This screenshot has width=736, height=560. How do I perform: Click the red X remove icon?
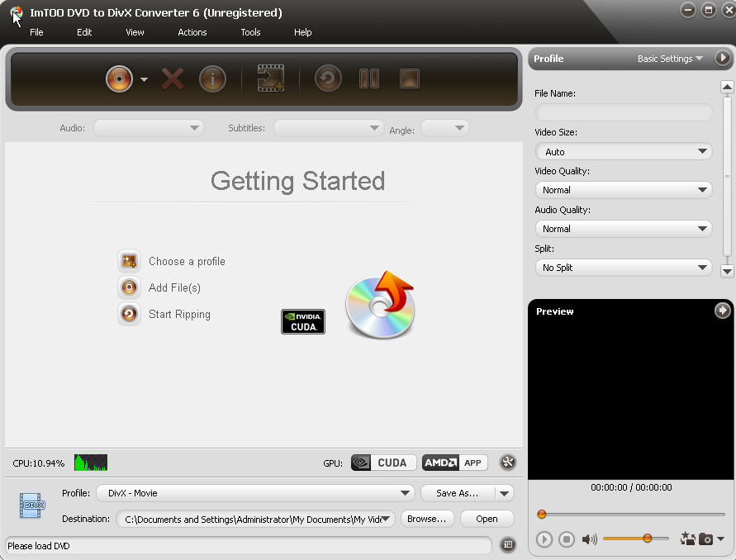coord(173,78)
